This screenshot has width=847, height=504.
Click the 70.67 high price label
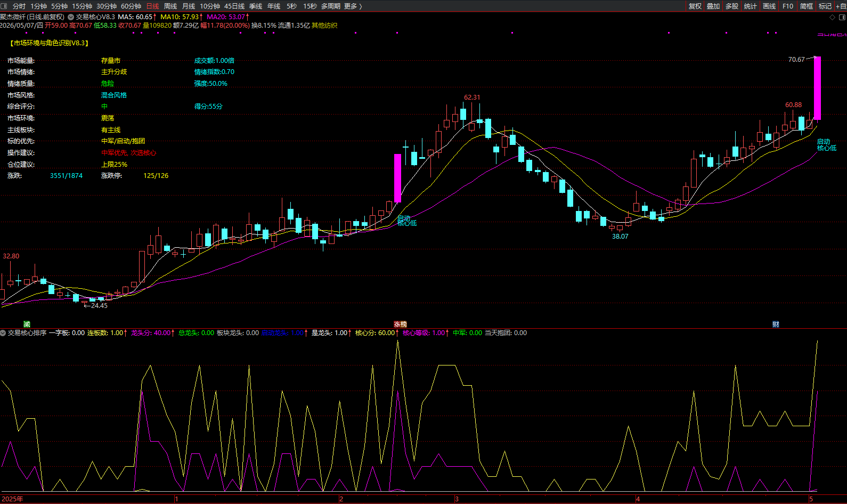click(796, 60)
